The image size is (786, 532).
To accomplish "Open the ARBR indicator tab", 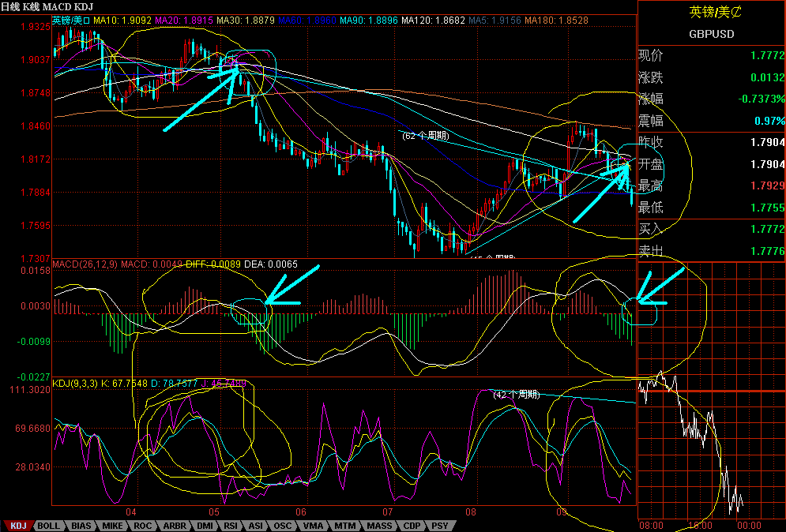I will 175,526.
